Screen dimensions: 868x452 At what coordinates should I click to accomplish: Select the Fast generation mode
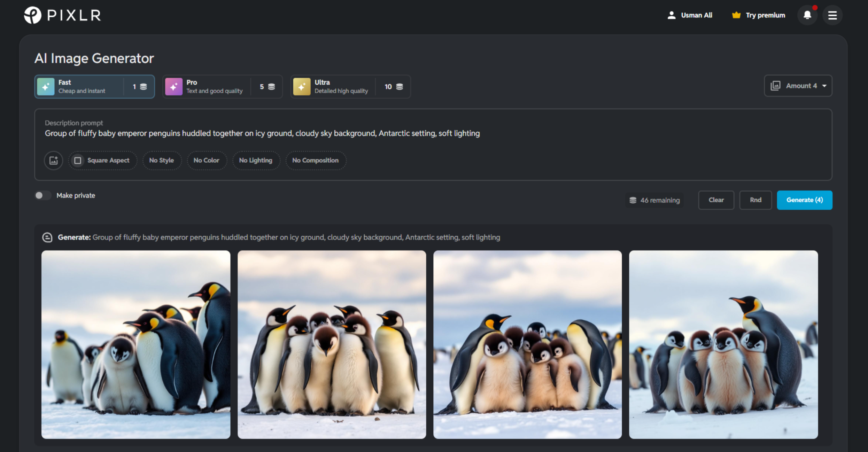[94, 87]
